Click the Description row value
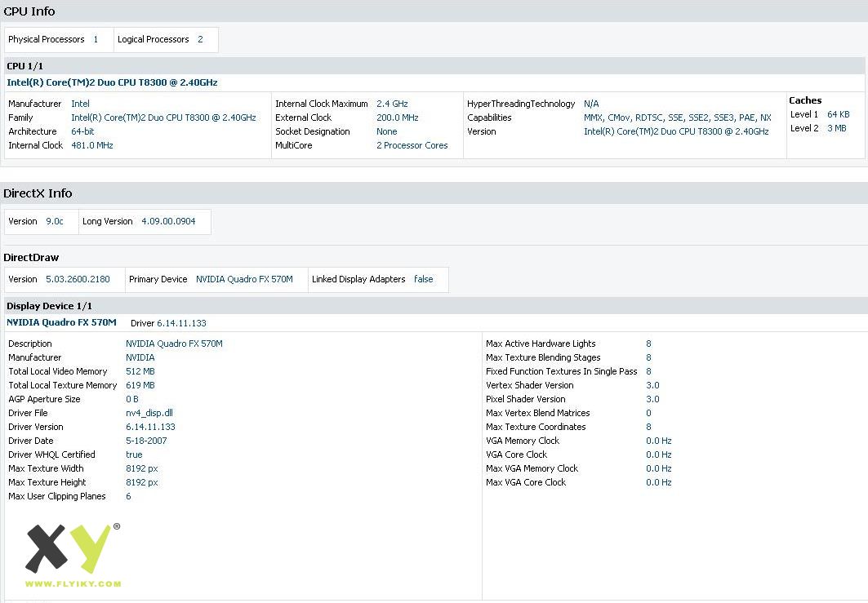This screenshot has width=868, height=603. point(174,344)
